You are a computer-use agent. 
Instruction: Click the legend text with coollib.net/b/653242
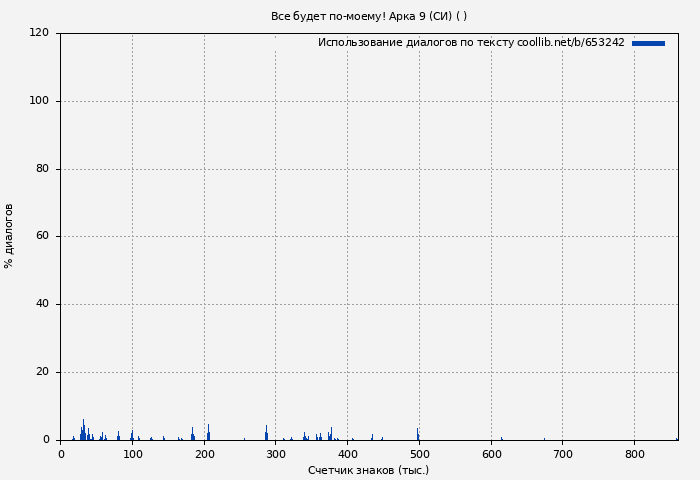coord(471,43)
